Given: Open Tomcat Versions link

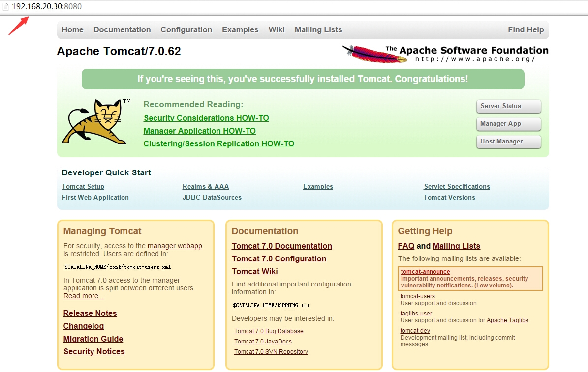Looking at the screenshot, I should coord(449,198).
